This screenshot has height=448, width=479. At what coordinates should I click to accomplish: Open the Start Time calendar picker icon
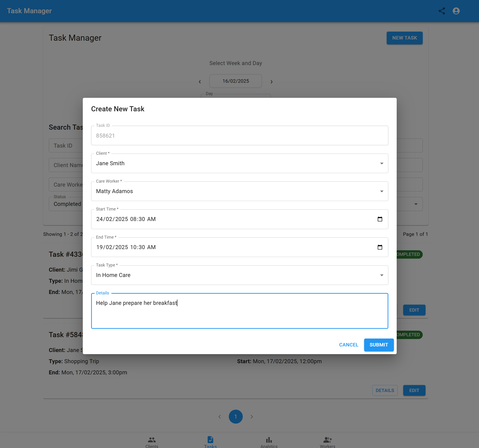[380, 219]
